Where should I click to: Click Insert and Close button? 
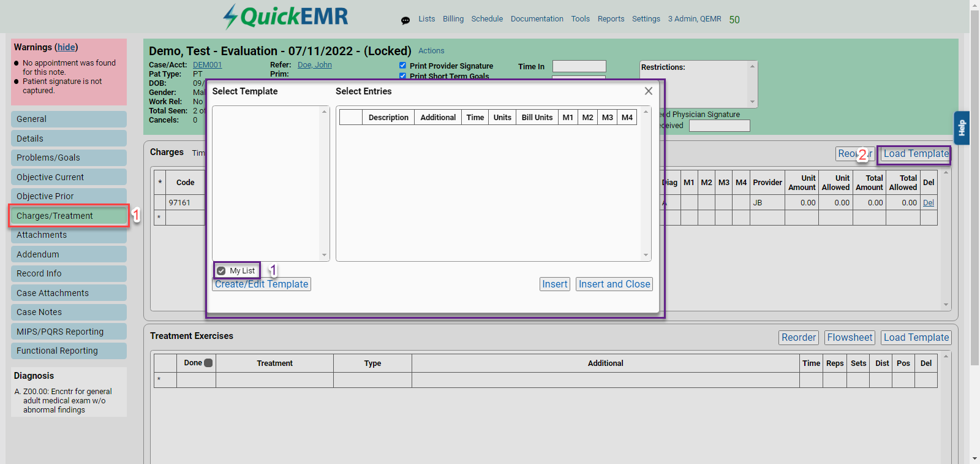tap(614, 284)
